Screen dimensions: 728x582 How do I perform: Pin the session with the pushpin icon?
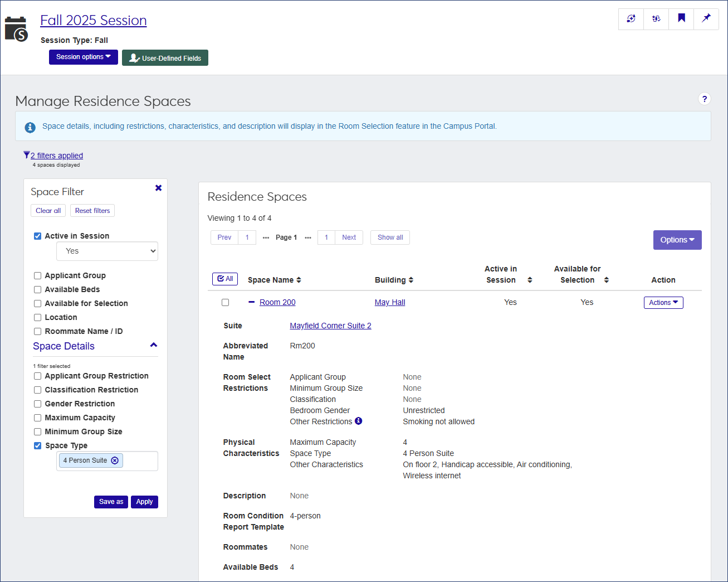(x=706, y=18)
